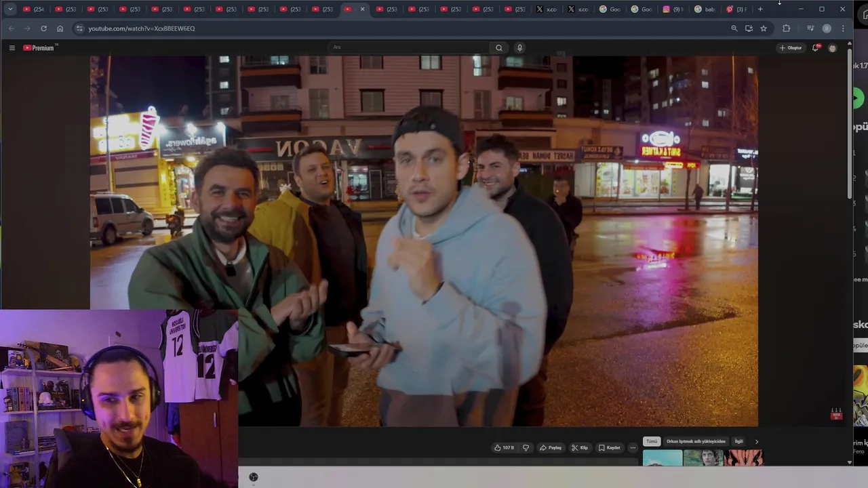868x488 pixels.
Task: Switch to the Instagram tab
Action: 673,9
